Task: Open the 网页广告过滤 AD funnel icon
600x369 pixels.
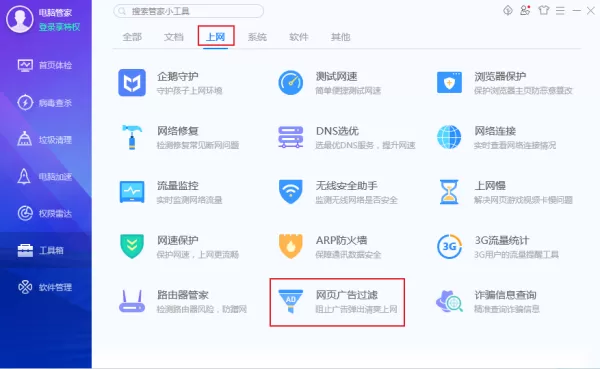Action: 290,301
